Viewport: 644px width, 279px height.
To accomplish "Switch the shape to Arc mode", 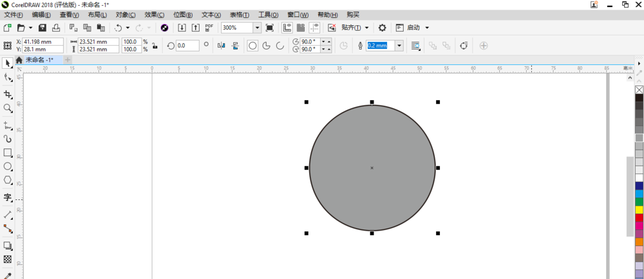I will coord(279,46).
